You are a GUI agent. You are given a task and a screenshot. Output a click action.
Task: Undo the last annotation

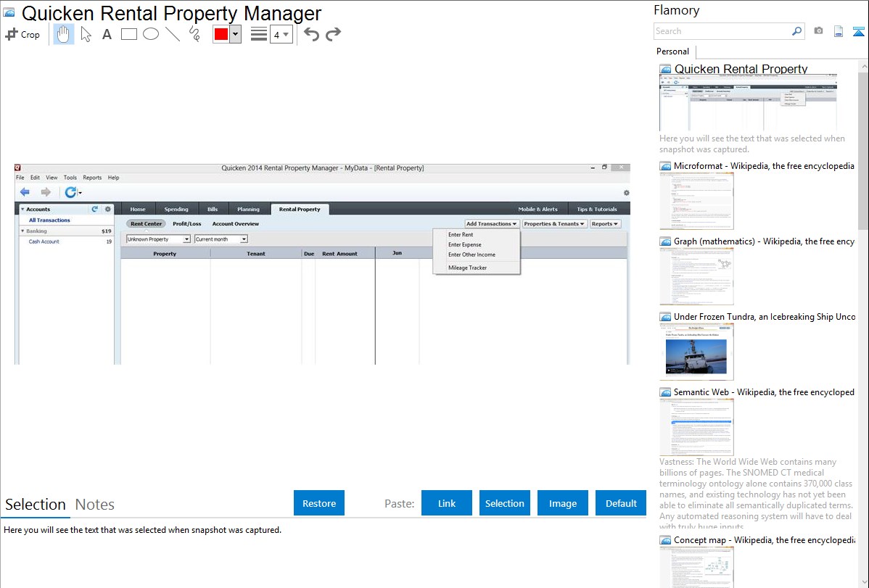(x=311, y=34)
